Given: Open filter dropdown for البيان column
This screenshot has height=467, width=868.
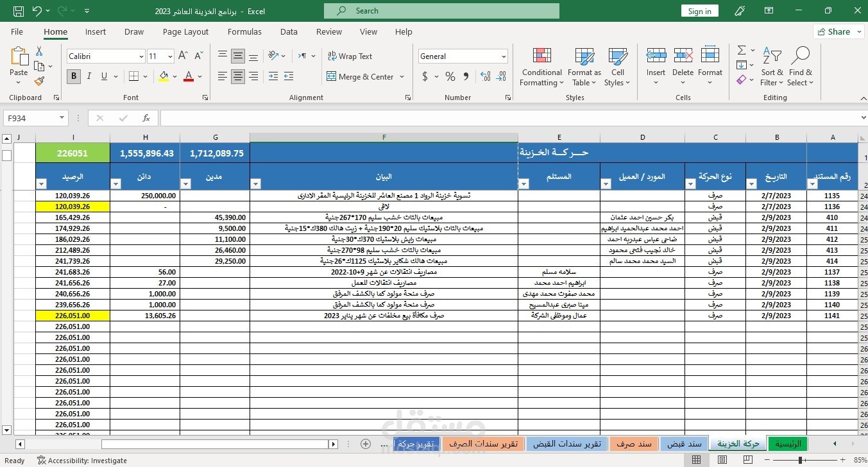Looking at the screenshot, I should 255,184.
